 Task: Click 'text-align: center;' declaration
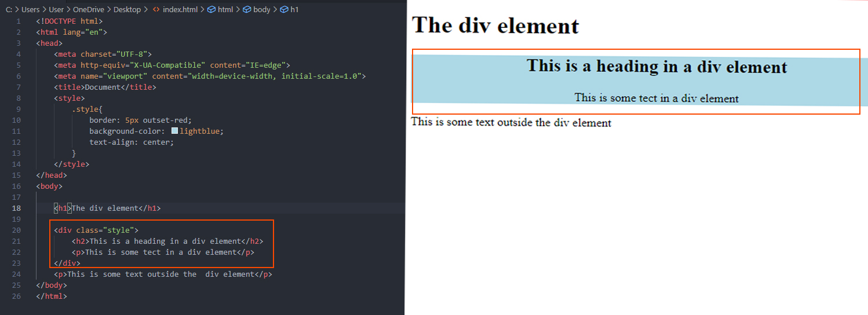click(x=132, y=142)
